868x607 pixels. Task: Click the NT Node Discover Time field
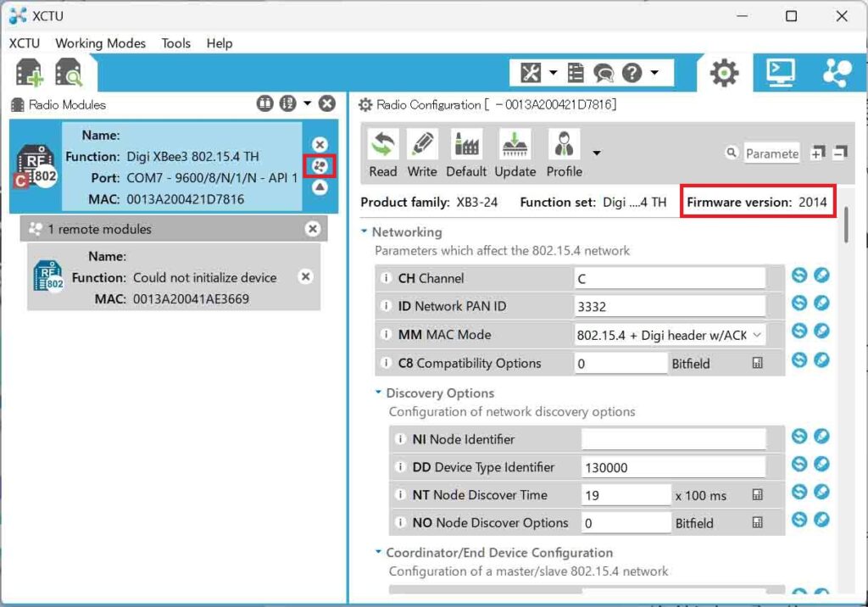[626, 494]
